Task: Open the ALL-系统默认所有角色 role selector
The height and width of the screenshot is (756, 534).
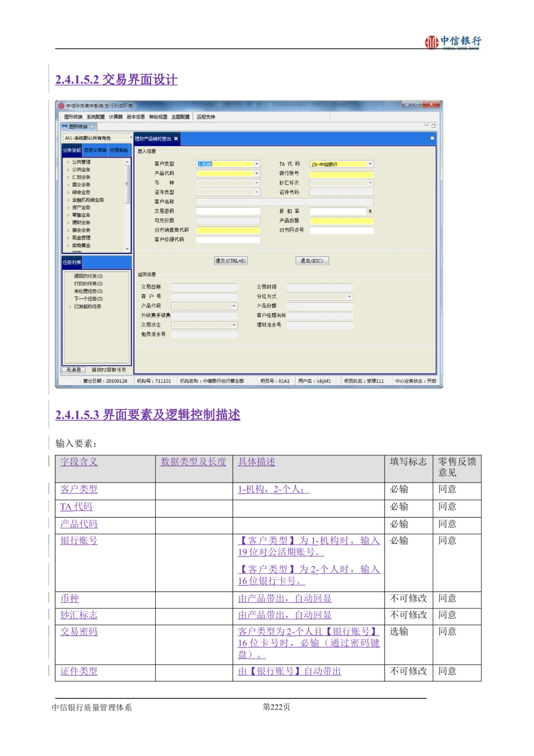Action: pyautogui.click(x=97, y=138)
